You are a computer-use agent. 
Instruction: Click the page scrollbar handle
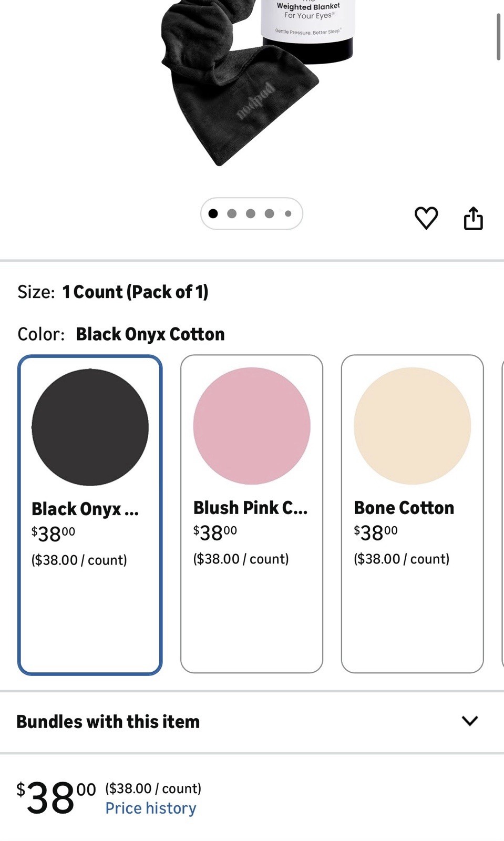pos(498,37)
